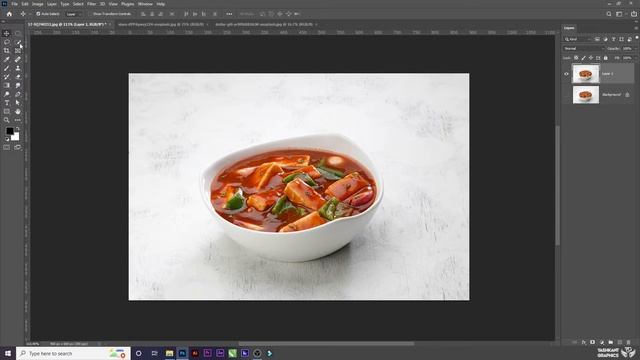
Task: Hide Layer 1 using its eye icon
Action: pyautogui.click(x=566, y=74)
